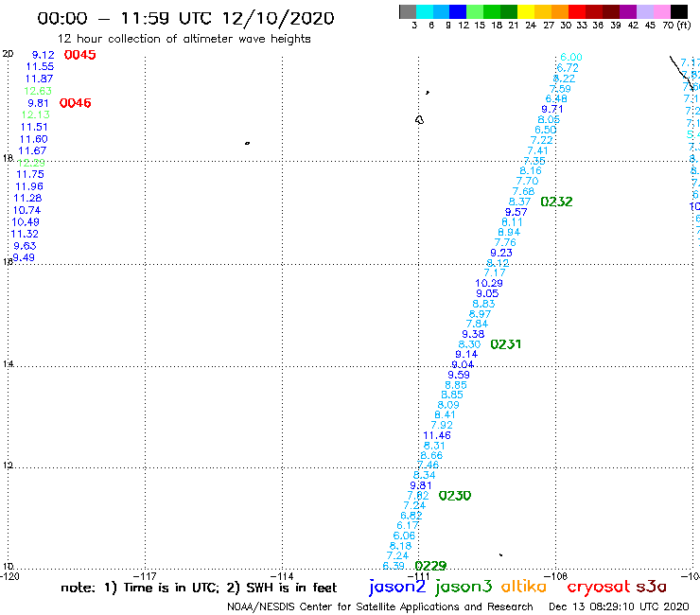
Task: Click the 10.29 wave height value
Action: pyautogui.click(x=489, y=283)
